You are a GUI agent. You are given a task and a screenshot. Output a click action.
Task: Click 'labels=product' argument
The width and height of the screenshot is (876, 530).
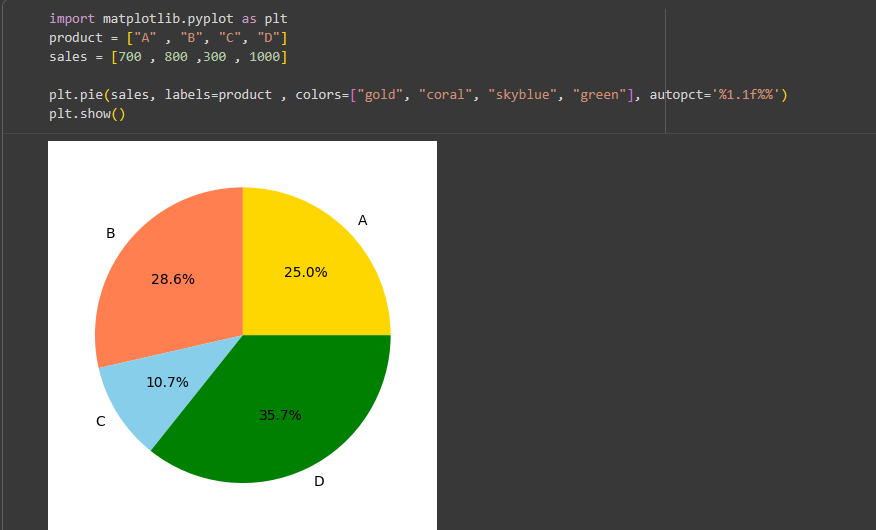pyautogui.click(x=218, y=95)
